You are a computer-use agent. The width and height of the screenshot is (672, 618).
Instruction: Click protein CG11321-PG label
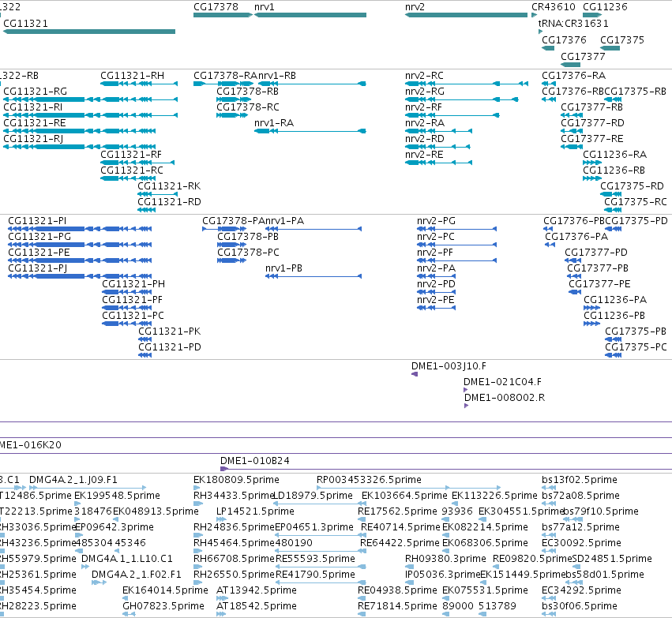pos(39,237)
